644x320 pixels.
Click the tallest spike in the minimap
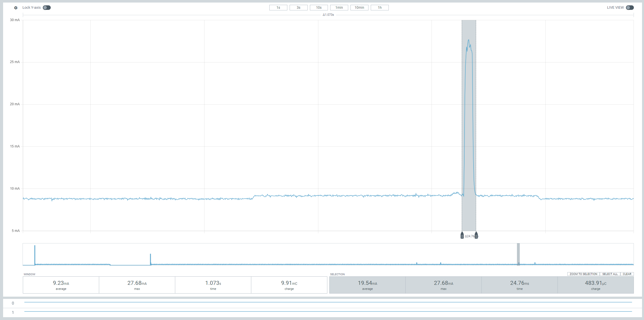(35, 253)
